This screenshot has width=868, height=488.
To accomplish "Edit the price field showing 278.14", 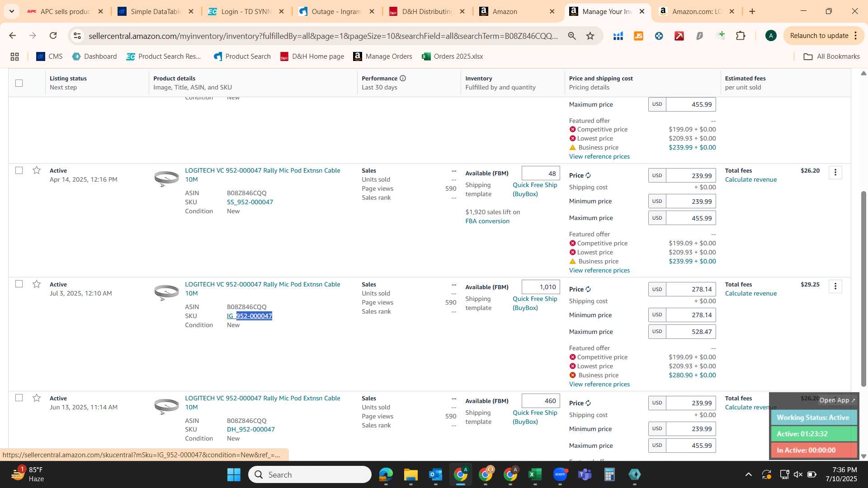I will [x=691, y=289].
